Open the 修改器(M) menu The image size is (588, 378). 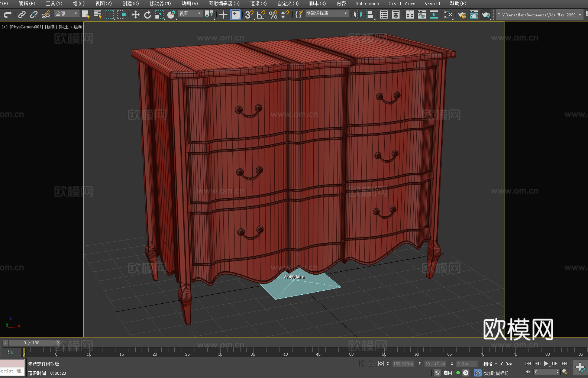click(160, 3)
